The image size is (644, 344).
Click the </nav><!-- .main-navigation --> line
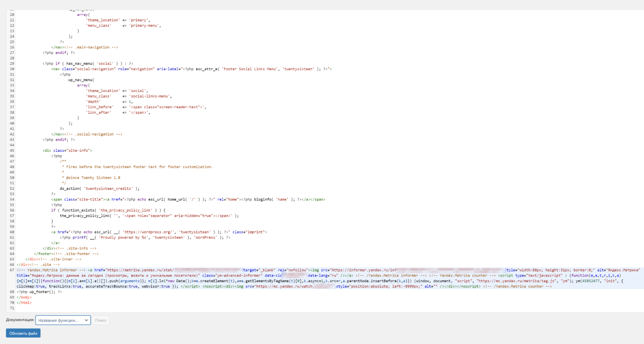tap(84, 47)
